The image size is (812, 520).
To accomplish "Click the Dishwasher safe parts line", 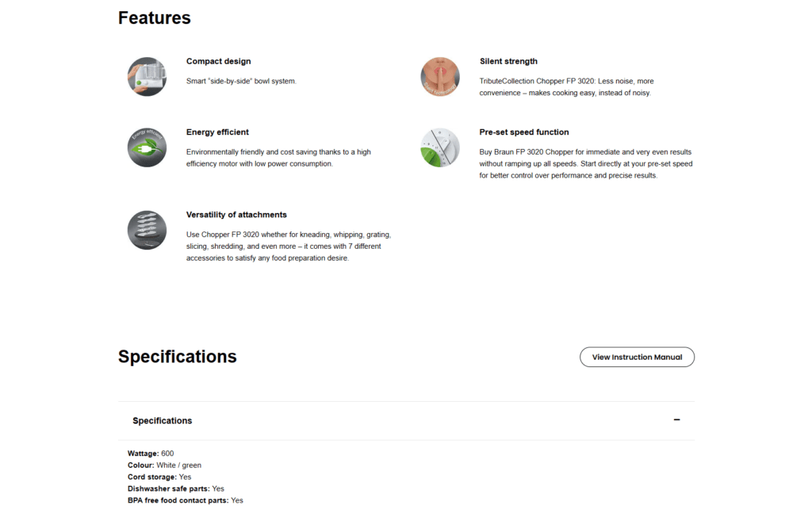I will (176, 489).
